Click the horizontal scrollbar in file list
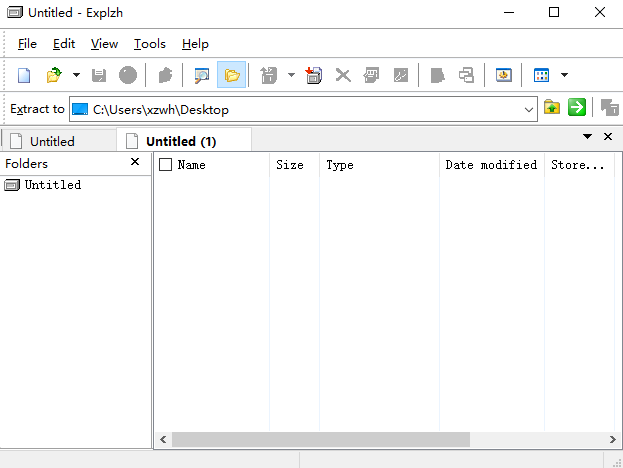Screen dimensions: 623x468 click(x=320, y=439)
